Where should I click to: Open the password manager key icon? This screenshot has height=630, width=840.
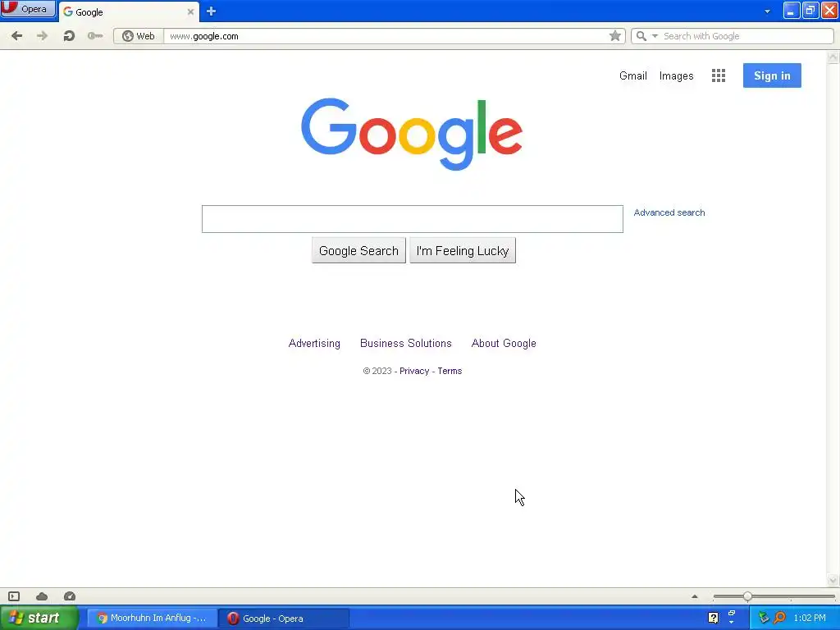click(x=95, y=36)
